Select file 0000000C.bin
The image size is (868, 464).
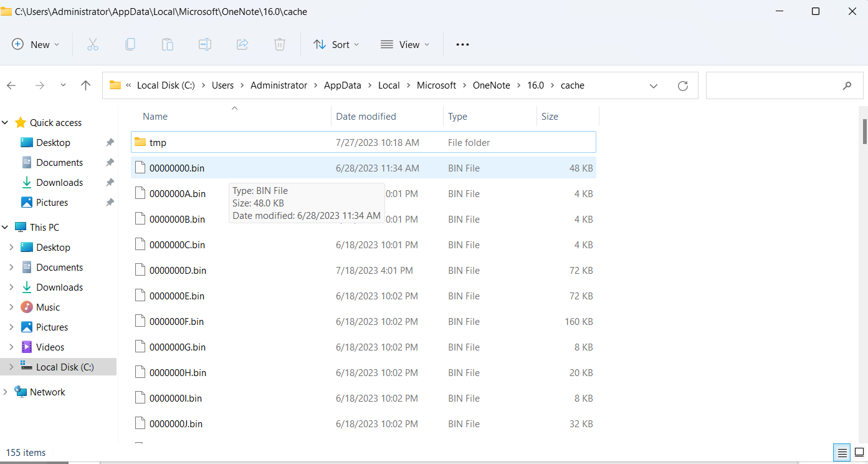click(363, 244)
